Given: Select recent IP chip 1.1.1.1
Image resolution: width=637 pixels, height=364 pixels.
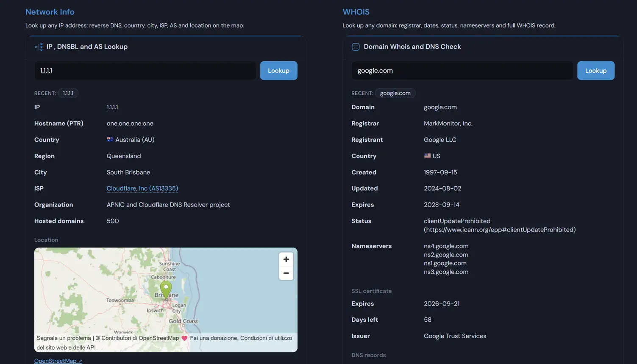Looking at the screenshot, I should coord(68,93).
